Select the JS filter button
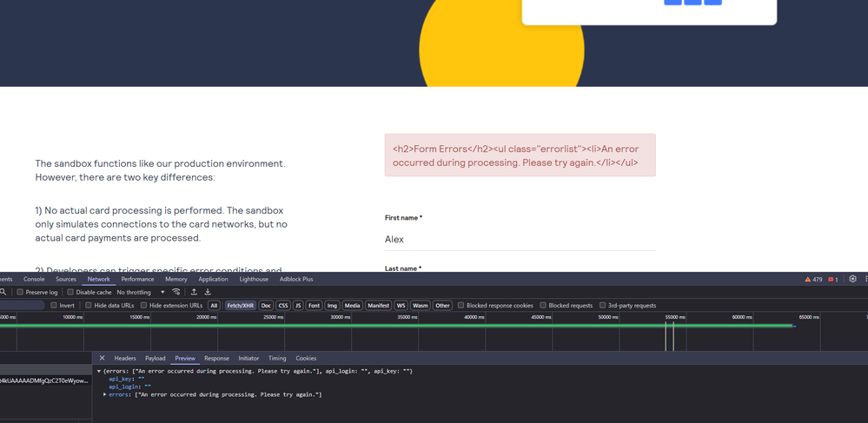The height and width of the screenshot is (423, 868). click(297, 305)
